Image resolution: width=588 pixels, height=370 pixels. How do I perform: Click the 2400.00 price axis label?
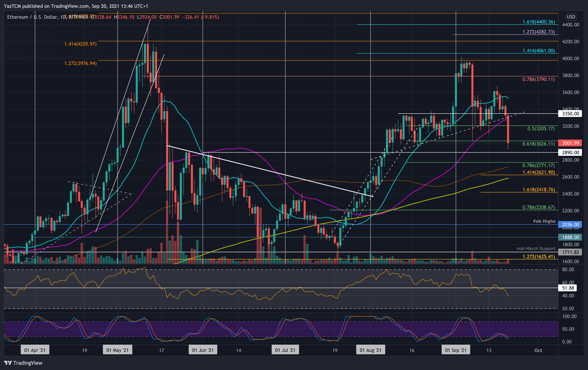570,194
